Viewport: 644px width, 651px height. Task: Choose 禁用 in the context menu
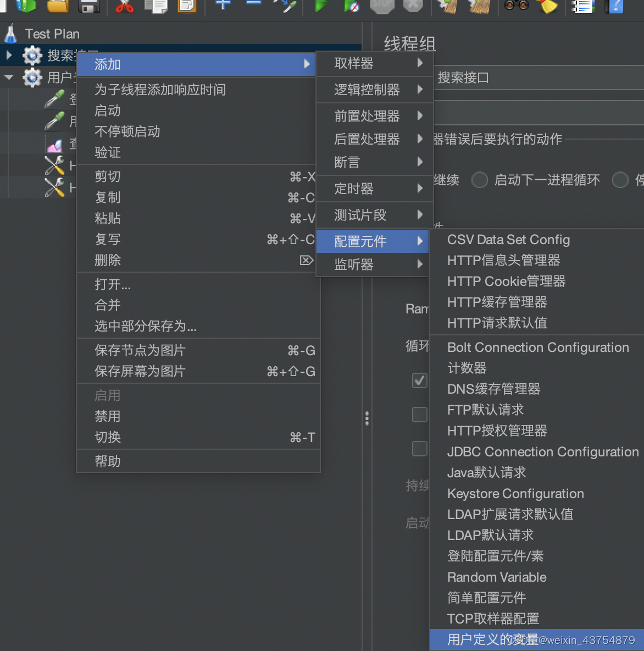[198, 416]
